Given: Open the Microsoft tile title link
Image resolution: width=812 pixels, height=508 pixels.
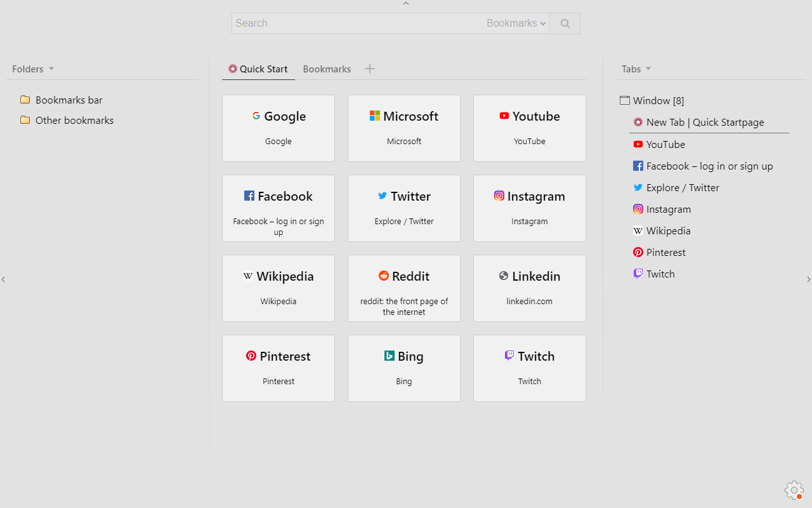Looking at the screenshot, I should click(410, 116).
